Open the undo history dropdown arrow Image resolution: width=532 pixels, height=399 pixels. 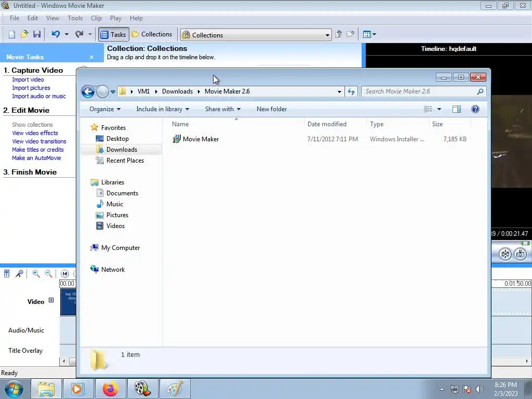pyautogui.click(x=66, y=34)
